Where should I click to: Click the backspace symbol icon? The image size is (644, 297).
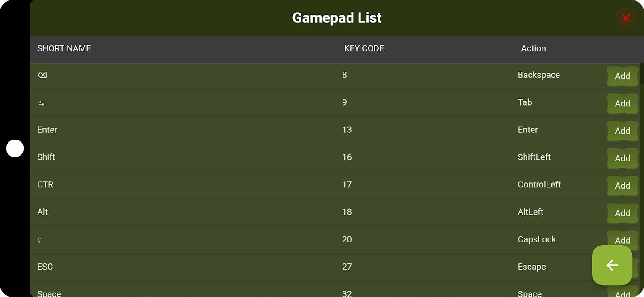click(x=42, y=75)
